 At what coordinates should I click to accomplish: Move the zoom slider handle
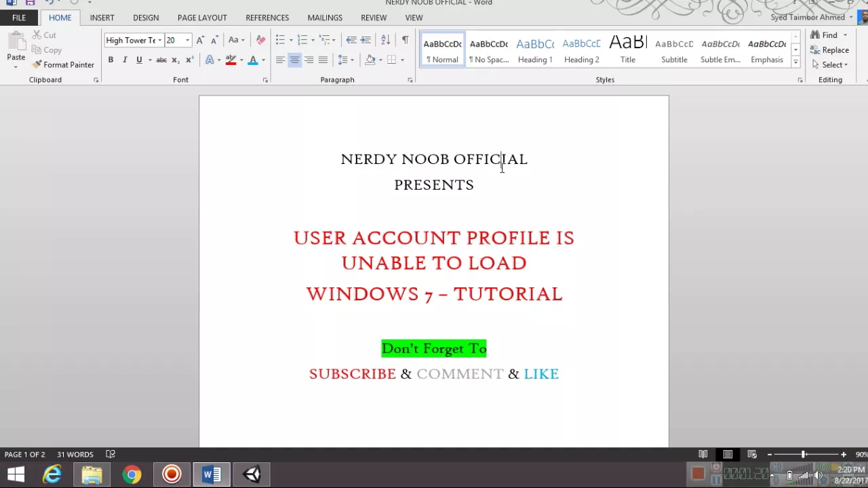[804, 454]
